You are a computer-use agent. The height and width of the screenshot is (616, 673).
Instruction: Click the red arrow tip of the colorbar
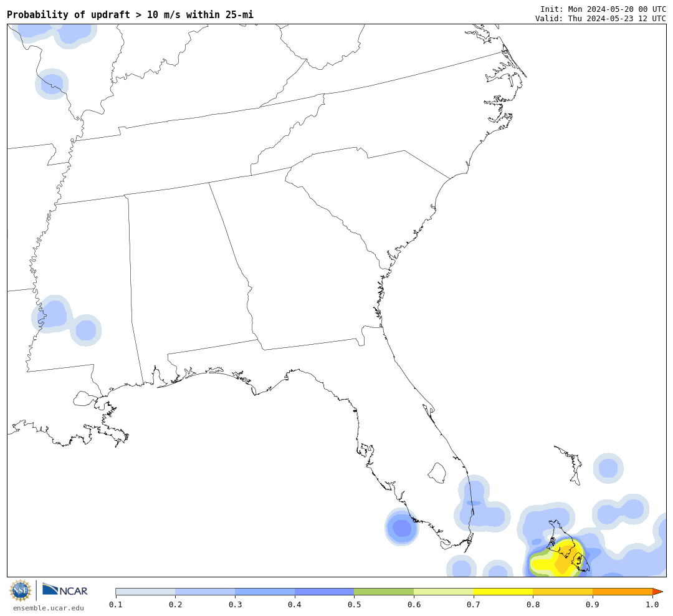(657, 592)
